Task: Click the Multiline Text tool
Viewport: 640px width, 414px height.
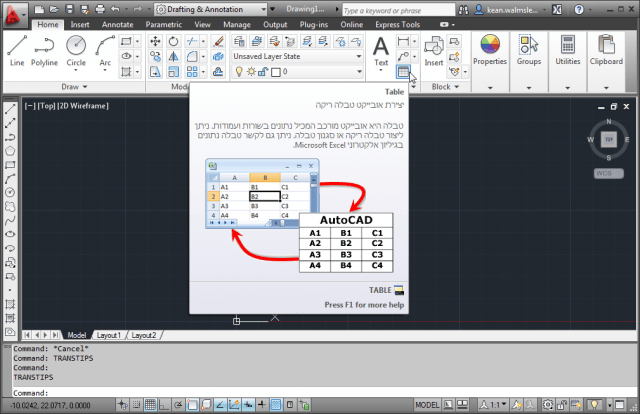Action: pyautogui.click(x=381, y=51)
